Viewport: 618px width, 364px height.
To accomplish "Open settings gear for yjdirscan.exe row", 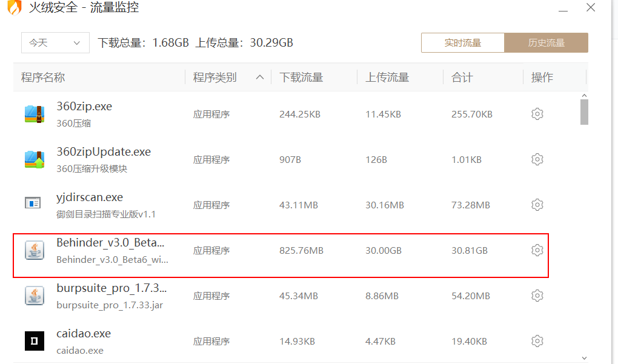I will [537, 205].
